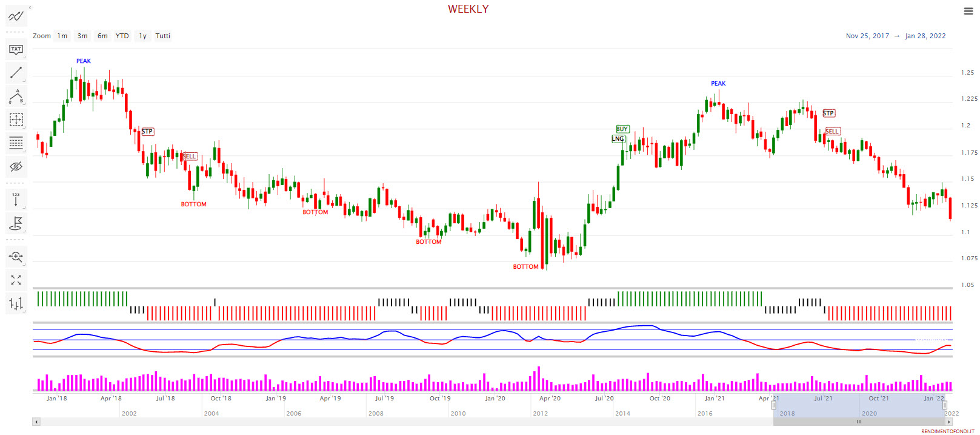Viewport: 980px width, 435px height.
Task: Grab the navigator right range handle
Action: [x=944, y=405]
